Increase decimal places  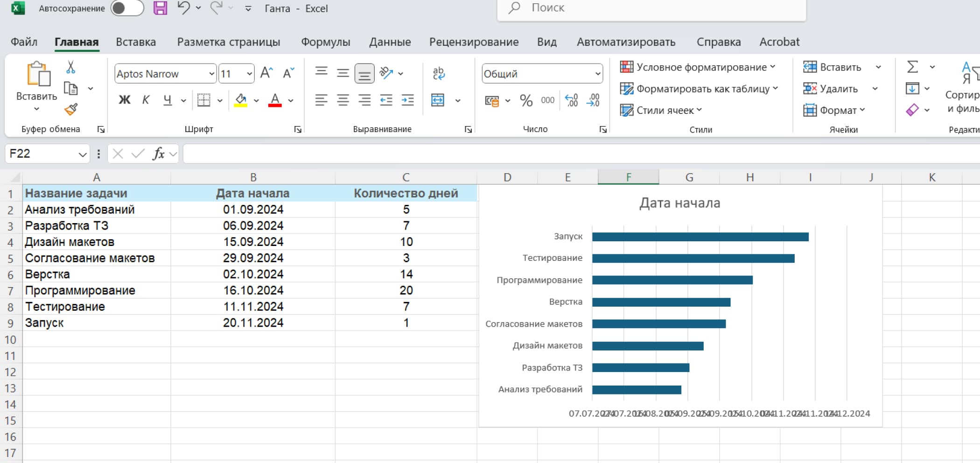(x=571, y=100)
